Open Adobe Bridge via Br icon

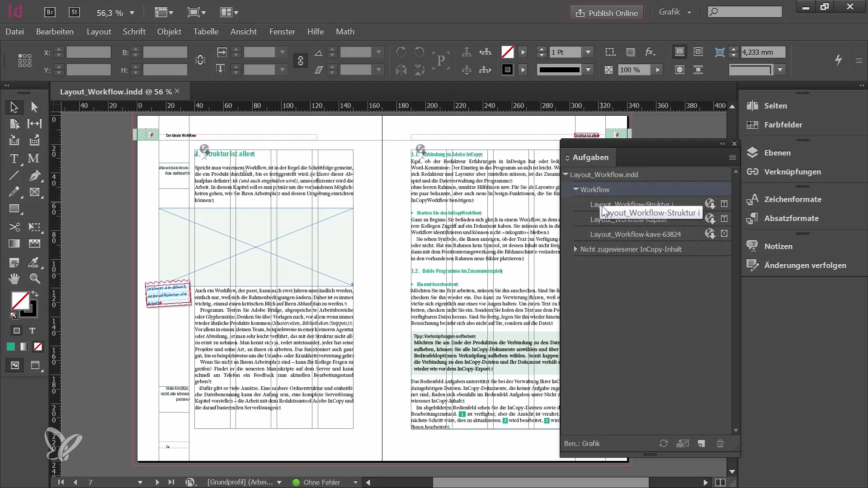[50, 13]
